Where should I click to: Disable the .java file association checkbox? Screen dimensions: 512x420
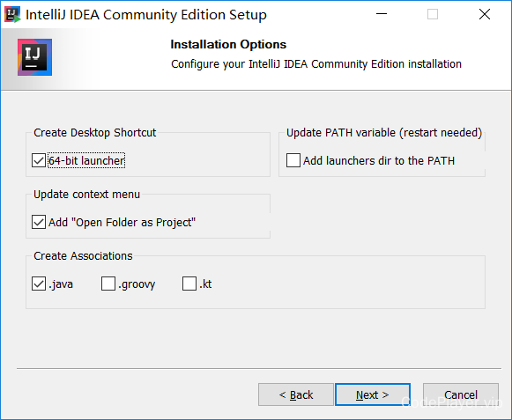pos(39,284)
